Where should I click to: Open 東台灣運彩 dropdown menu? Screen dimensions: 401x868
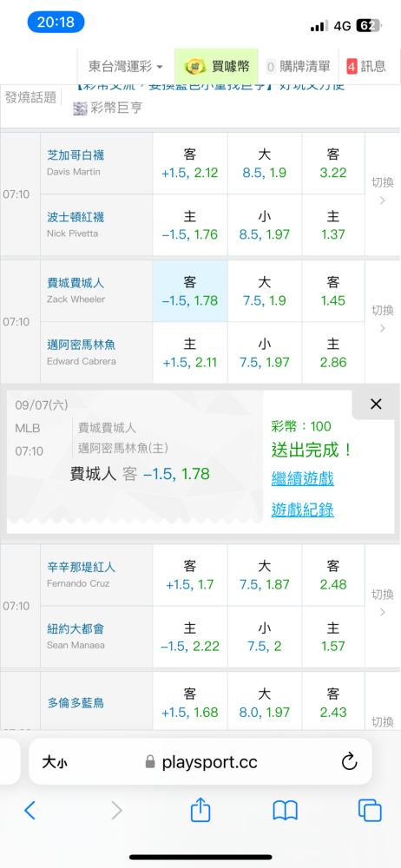click(x=126, y=67)
